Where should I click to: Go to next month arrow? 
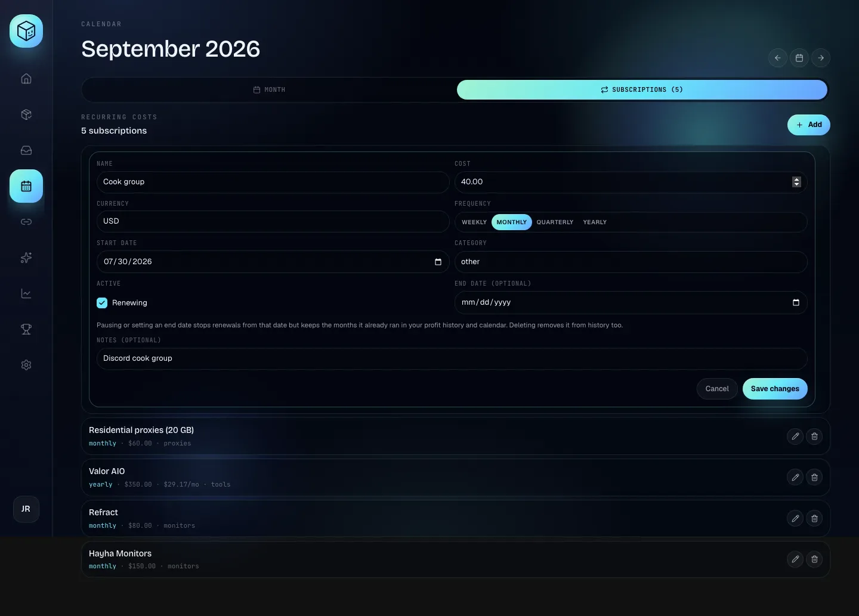point(821,58)
